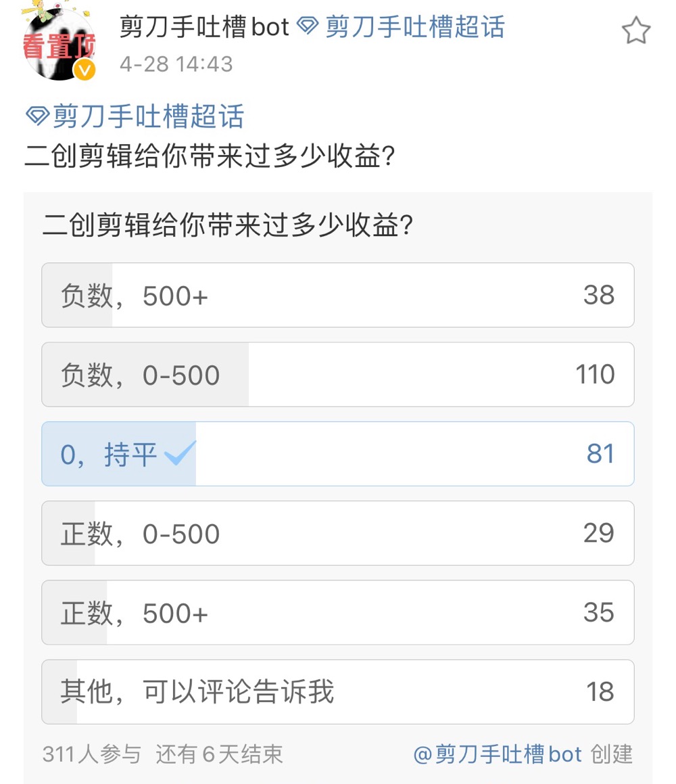Image resolution: width=676 pixels, height=784 pixels.
Task: Select 其他，可以评论告诉我 in the poll
Action: click(x=338, y=692)
